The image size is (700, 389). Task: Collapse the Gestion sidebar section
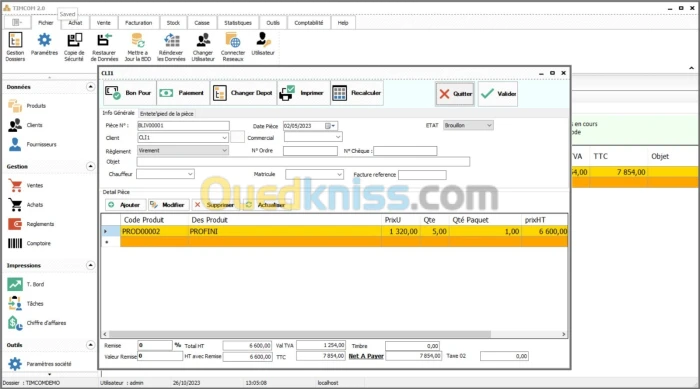pyautogui.click(x=91, y=166)
